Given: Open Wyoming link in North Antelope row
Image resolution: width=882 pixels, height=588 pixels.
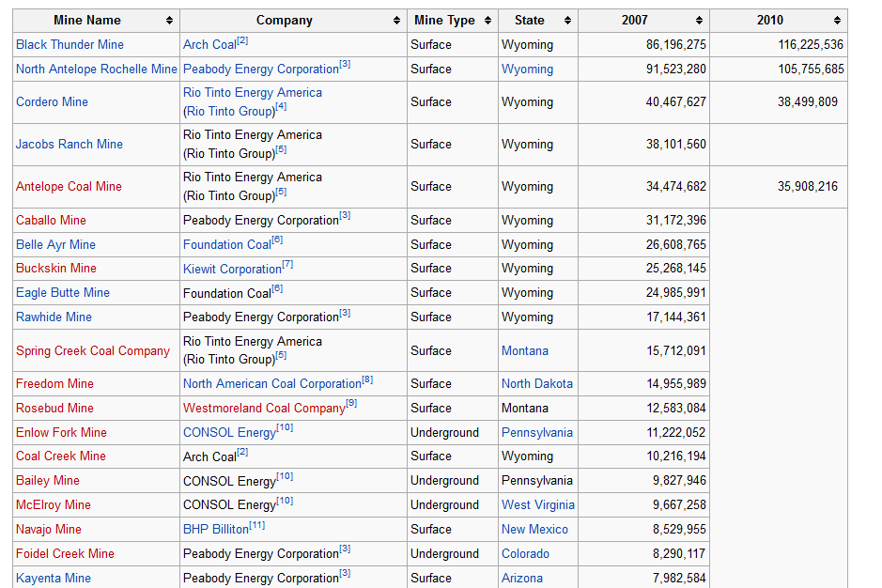Looking at the screenshot, I should (x=527, y=70).
